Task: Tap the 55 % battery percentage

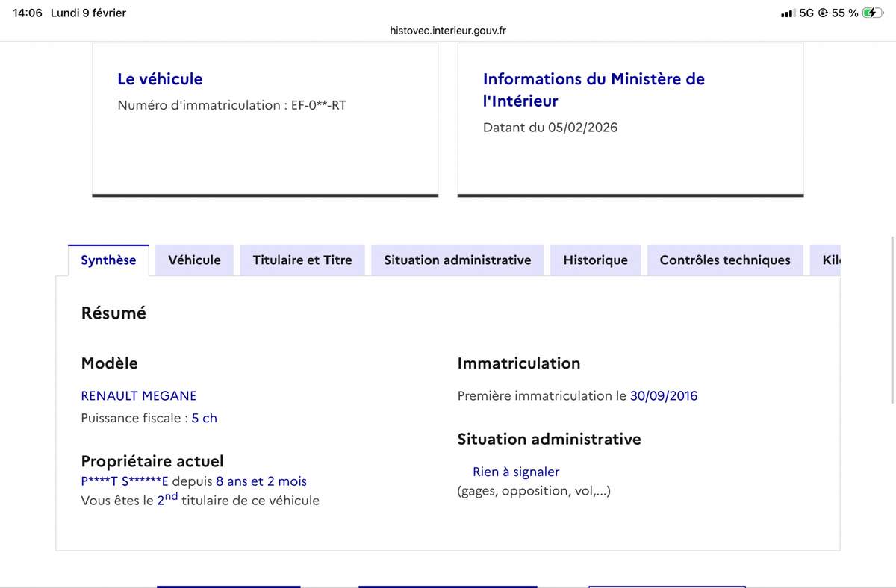Action: 844,13
